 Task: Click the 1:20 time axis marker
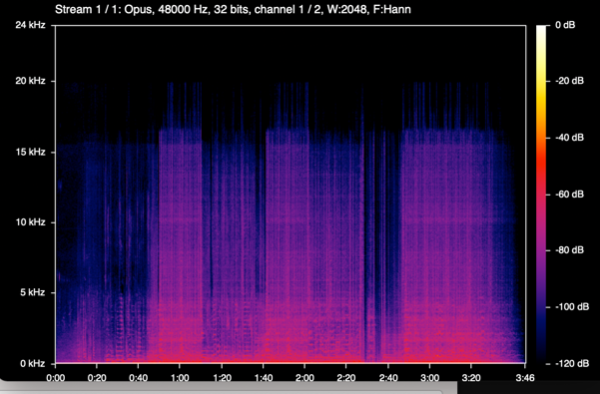coord(222,378)
